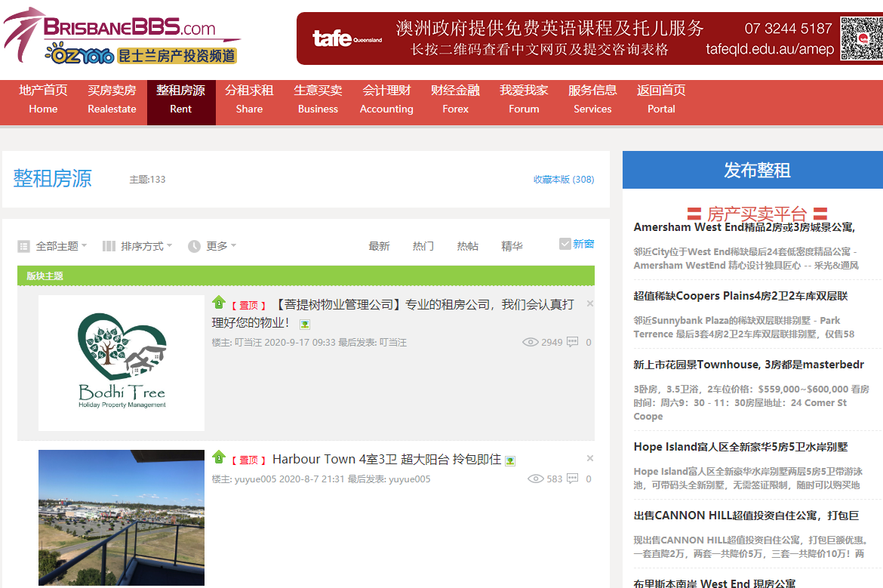
Task: Click the columns icon beside 排序方式
Action: (109, 246)
